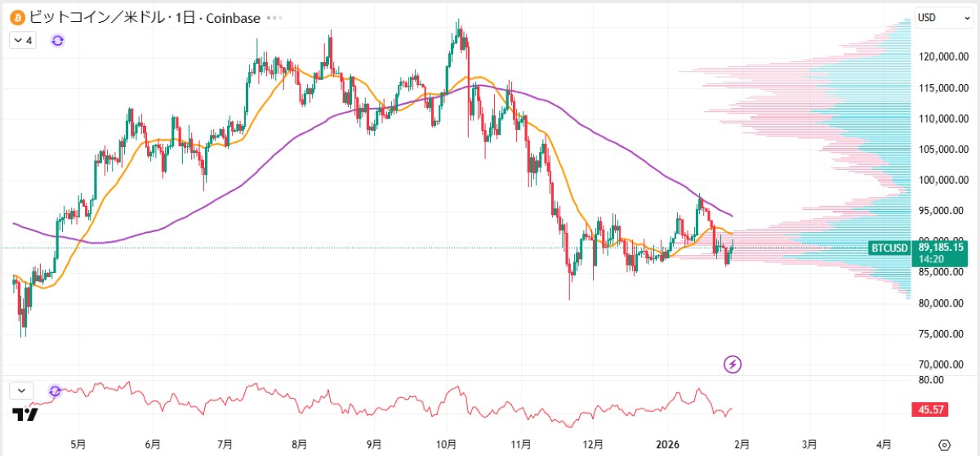Image resolution: width=980 pixels, height=456 pixels.
Task: Click the 5月 time axis label
Action: [x=78, y=445]
